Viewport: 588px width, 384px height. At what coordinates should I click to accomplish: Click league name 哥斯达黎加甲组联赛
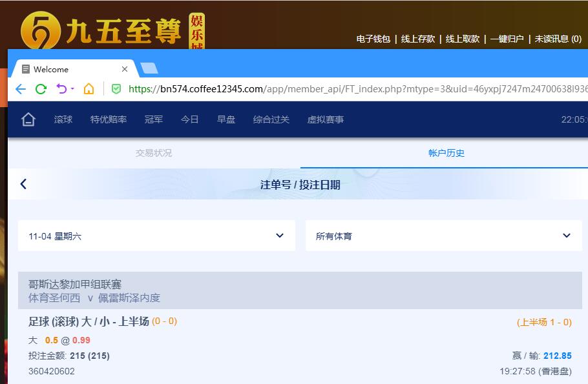pos(75,285)
